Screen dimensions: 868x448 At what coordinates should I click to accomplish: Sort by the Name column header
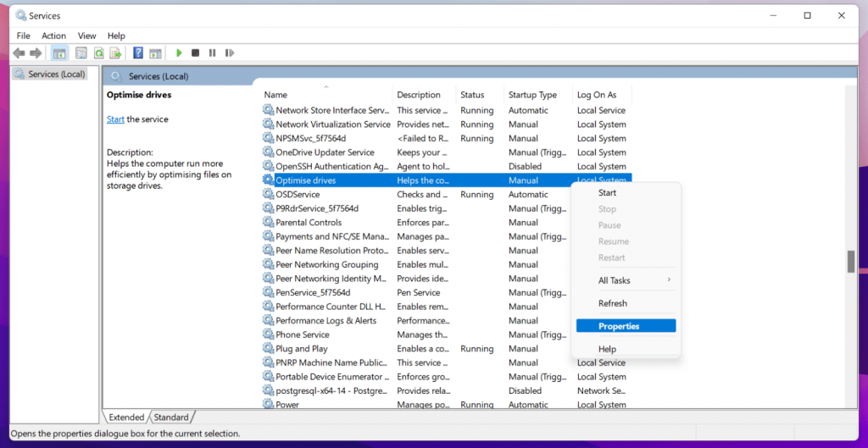click(326, 95)
